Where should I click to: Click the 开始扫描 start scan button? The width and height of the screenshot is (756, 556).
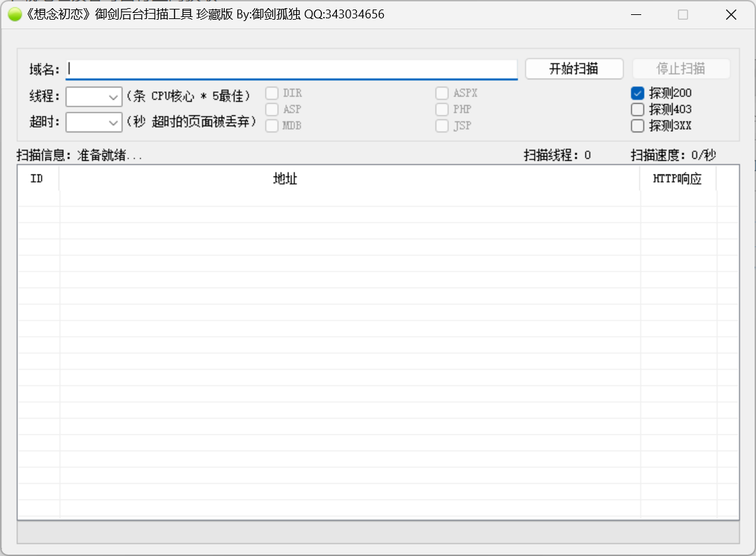point(574,69)
